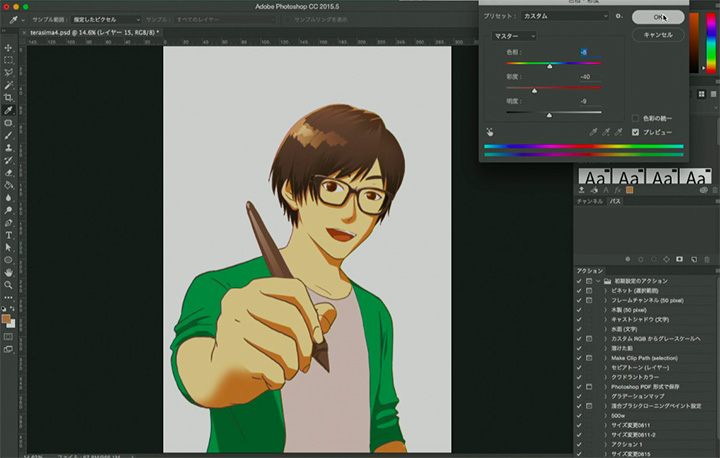
Task: Toggle the checkmark for Make Clip Path action
Action: tap(579, 358)
